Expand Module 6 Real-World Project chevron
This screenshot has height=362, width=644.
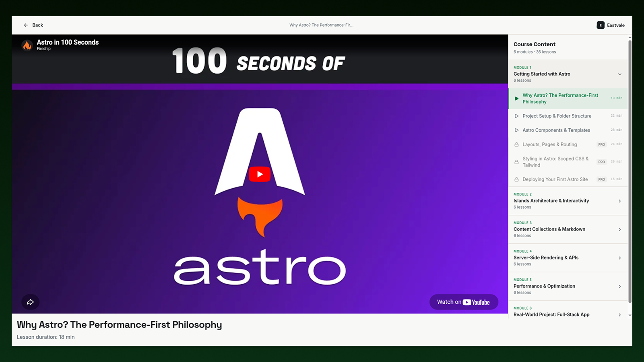pyautogui.click(x=619, y=315)
